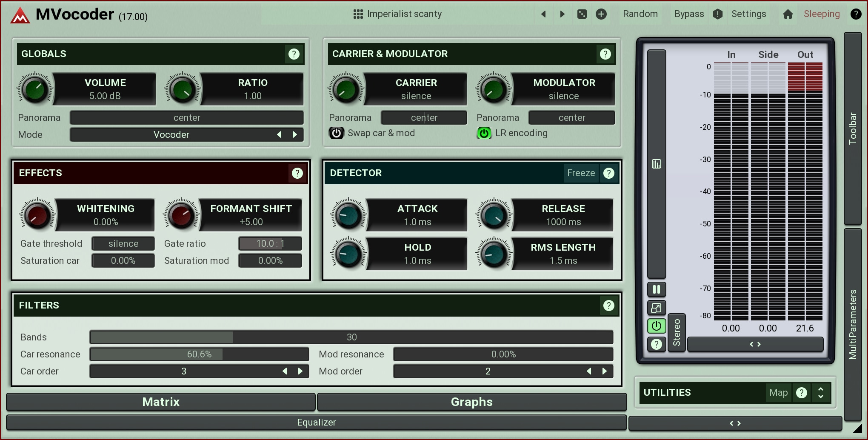868x440 pixels.
Task: Open help for the Globals section
Action: click(294, 54)
